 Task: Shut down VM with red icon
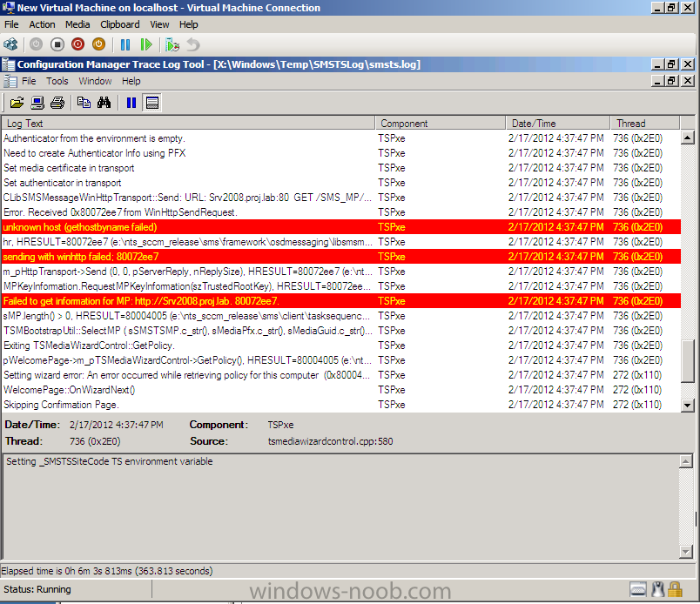pyautogui.click(x=77, y=44)
